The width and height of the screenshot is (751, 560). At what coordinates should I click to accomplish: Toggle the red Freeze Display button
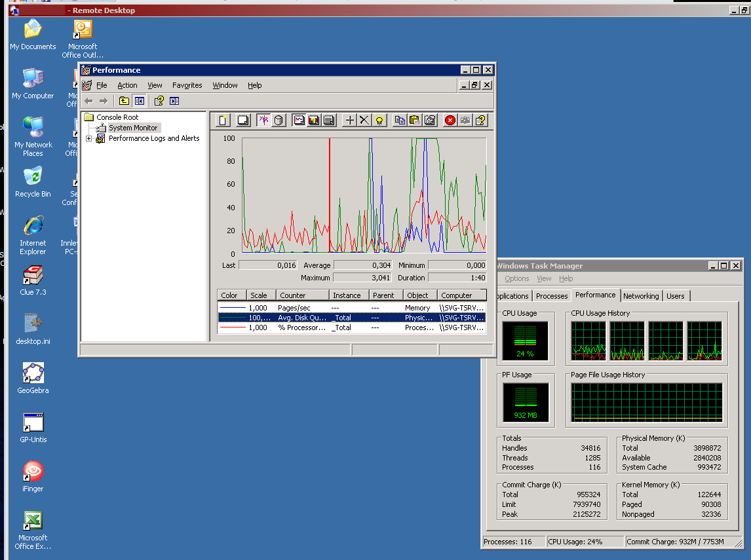coord(450,120)
